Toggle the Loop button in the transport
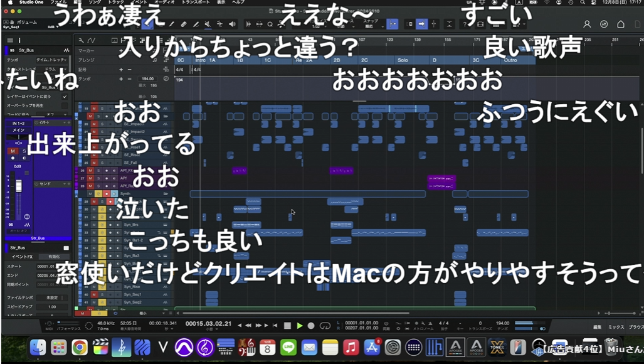 pyautogui.click(x=325, y=326)
